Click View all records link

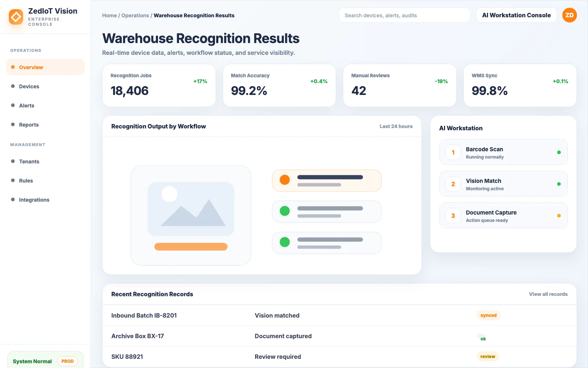pos(548,294)
